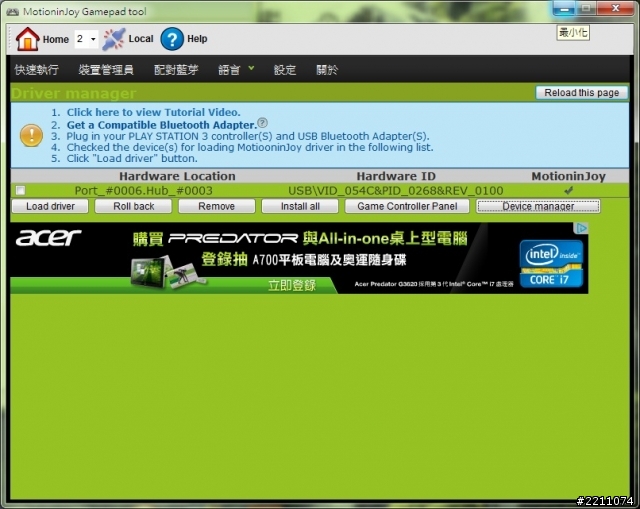Open the 語言 menu
This screenshot has width=640, height=509.
coord(229,70)
